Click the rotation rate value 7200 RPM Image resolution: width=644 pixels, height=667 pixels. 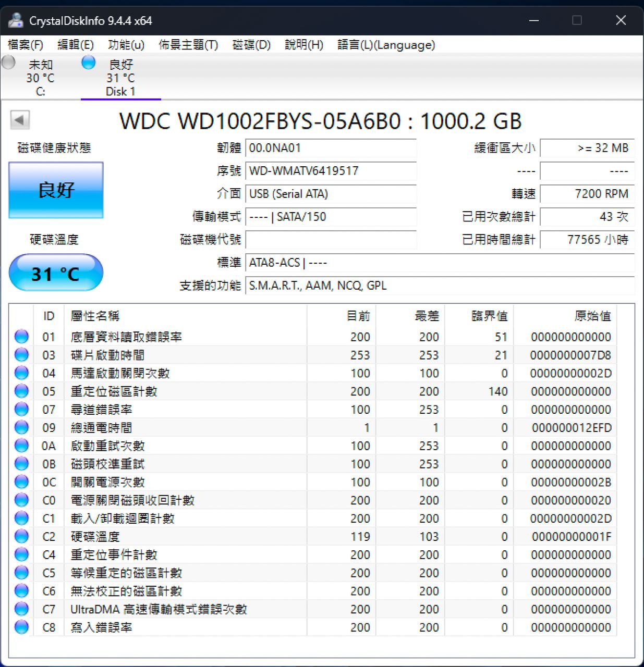pyautogui.click(x=587, y=194)
